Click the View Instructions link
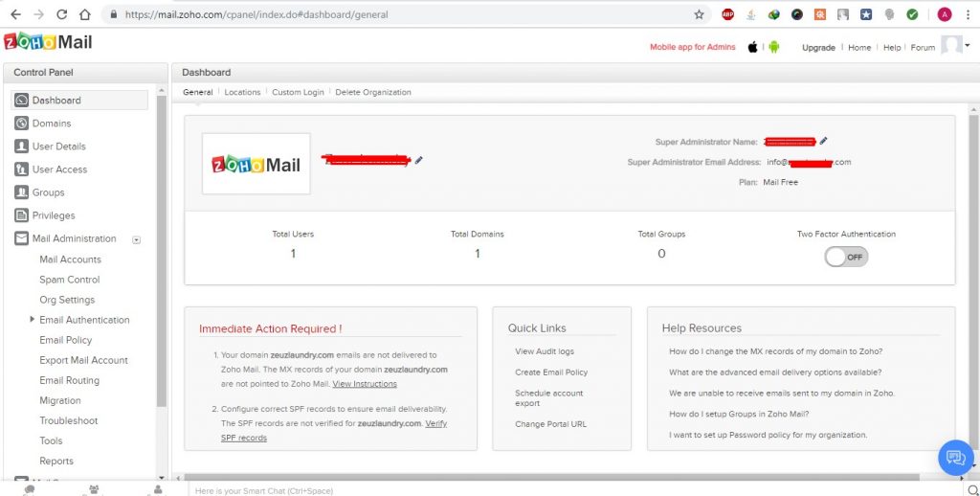 [365, 383]
